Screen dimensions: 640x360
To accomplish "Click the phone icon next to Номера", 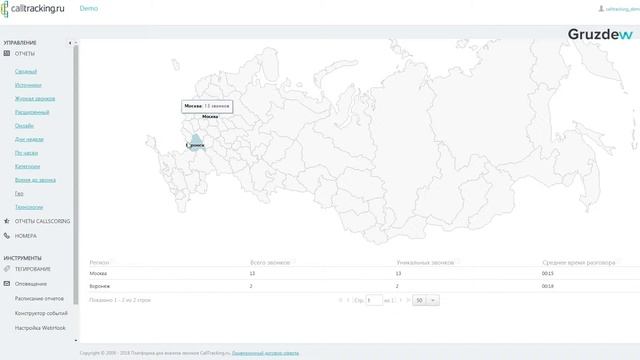I will pyautogui.click(x=7, y=236).
